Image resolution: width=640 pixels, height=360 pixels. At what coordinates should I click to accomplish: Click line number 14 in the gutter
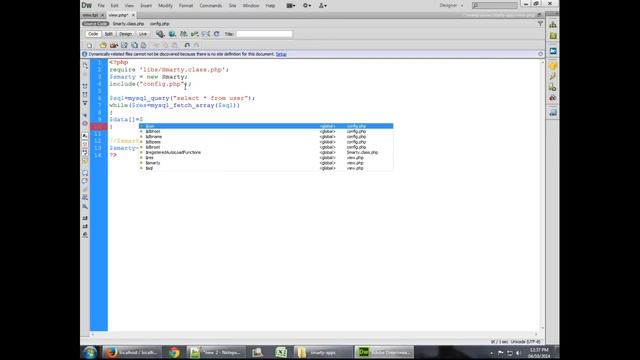click(98, 155)
